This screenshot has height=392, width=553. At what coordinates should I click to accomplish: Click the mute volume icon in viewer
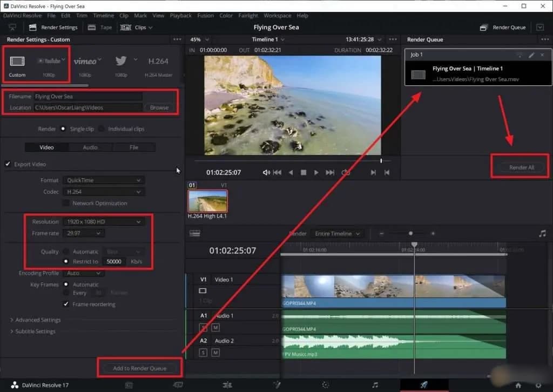pos(266,172)
